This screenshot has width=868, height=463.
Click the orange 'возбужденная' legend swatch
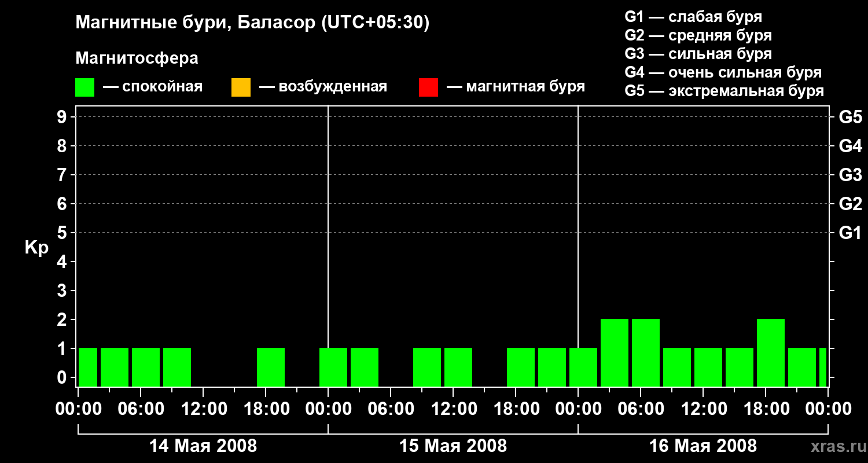coord(241,87)
